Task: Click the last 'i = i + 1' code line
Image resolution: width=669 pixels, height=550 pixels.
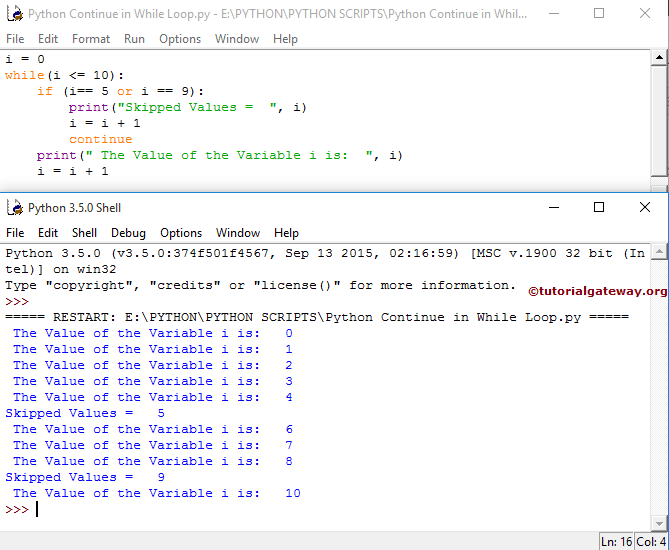Action: pos(73,171)
